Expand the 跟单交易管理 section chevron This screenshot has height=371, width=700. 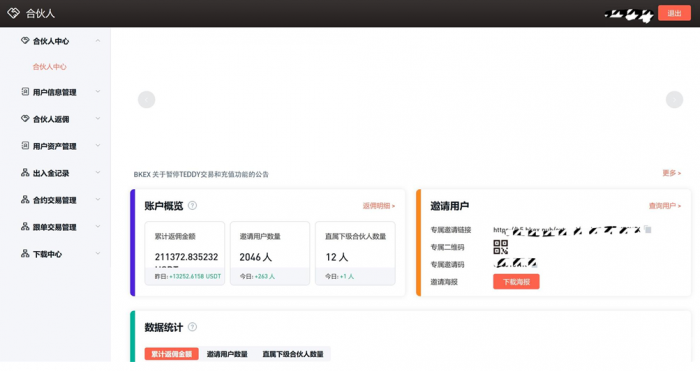point(98,226)
